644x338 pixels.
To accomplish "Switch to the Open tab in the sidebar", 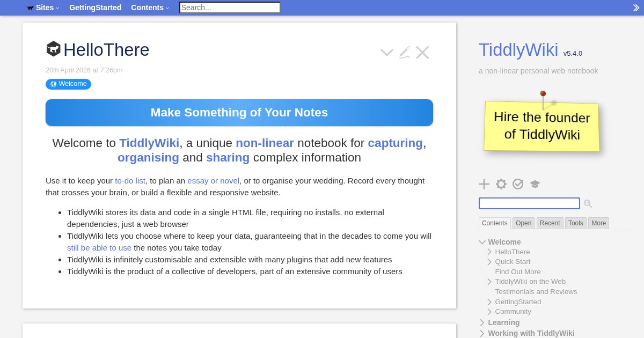I will click(524, 223).
